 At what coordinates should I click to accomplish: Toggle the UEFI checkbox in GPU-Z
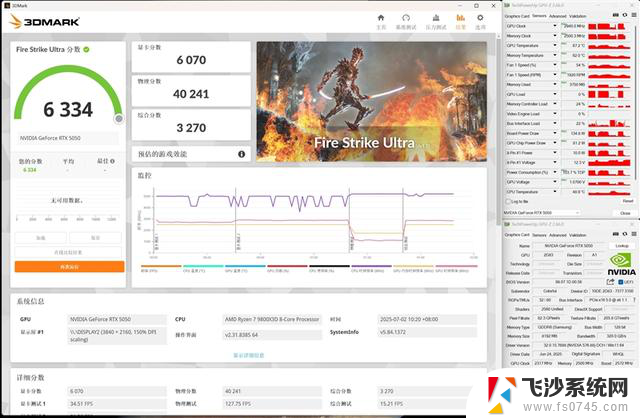620,282
